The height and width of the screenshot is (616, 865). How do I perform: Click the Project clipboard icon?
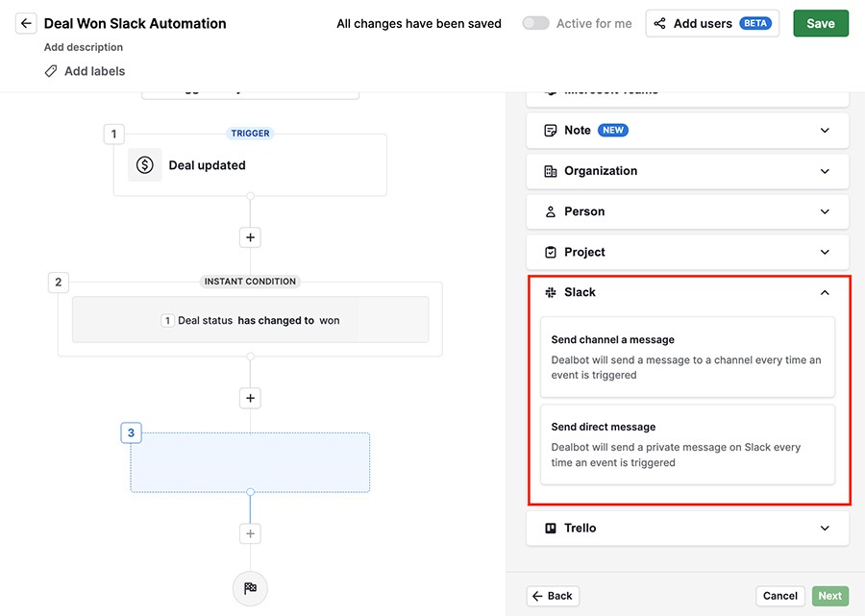point(550,252)
